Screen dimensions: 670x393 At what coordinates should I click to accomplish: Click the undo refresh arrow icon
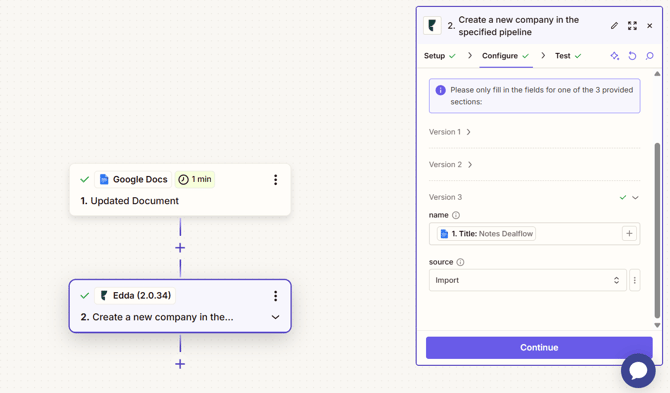(632, 56)
